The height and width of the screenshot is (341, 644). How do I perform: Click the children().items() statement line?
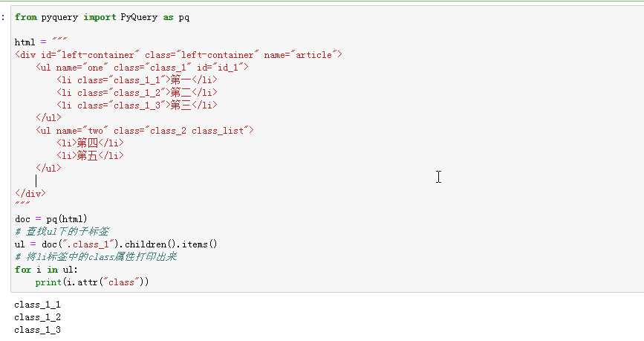coord(115,244)
